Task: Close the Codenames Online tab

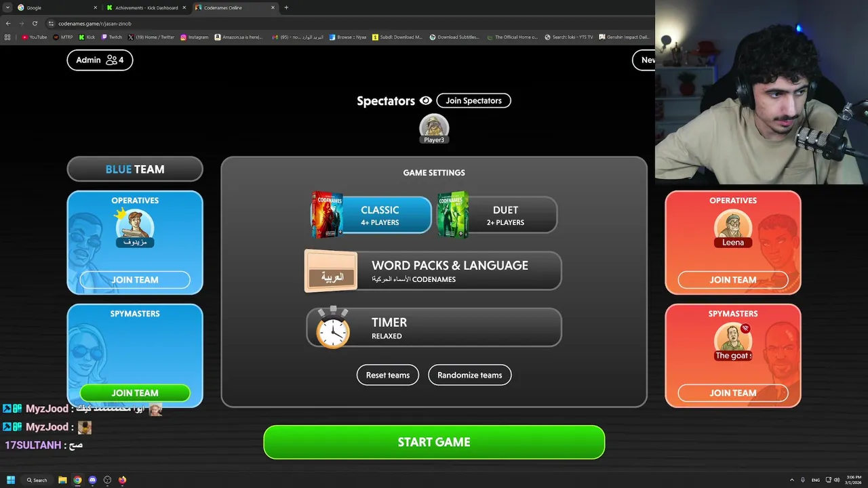Action: pyautogui.click(x=273, y=7)
